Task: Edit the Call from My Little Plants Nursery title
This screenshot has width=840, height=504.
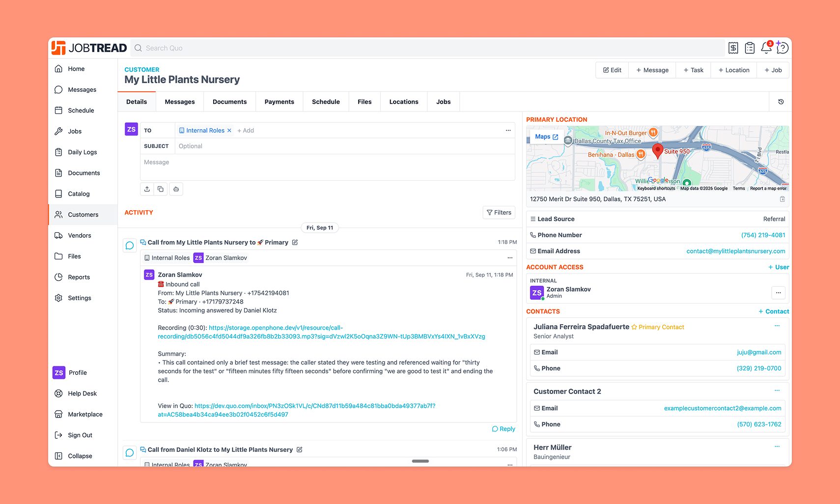Action: (295, 242)
